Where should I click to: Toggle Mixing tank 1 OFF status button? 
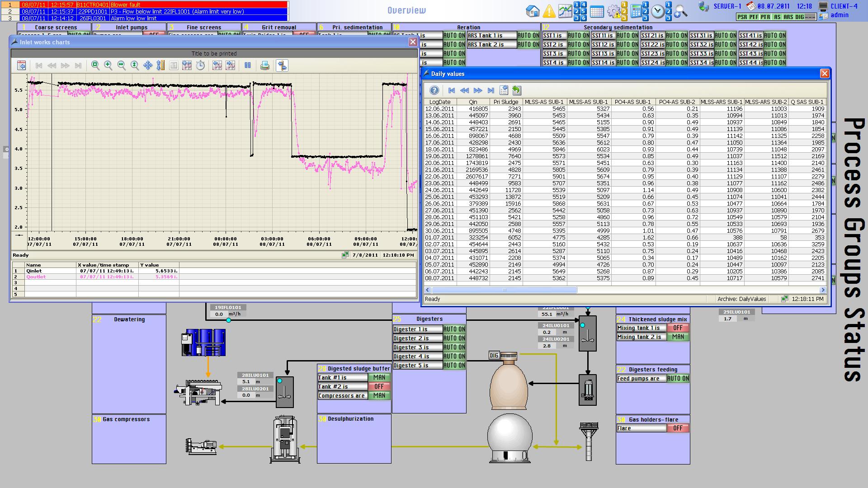point(677,328)
